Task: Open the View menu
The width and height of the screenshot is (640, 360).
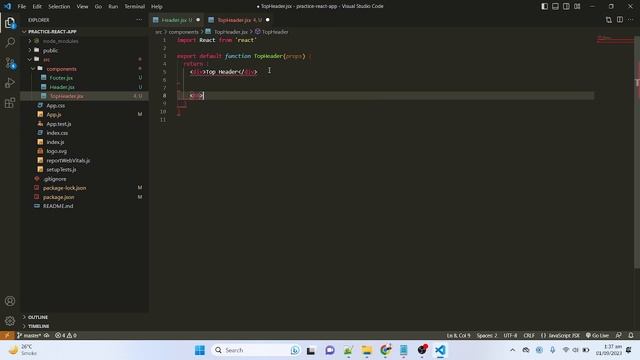Action: coord(82,7)
